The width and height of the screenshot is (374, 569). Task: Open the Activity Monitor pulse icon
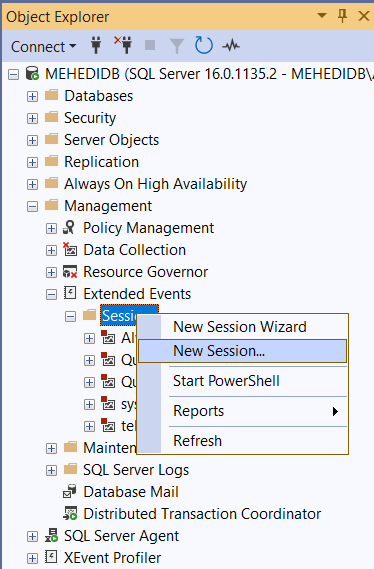tap(231, 46)
